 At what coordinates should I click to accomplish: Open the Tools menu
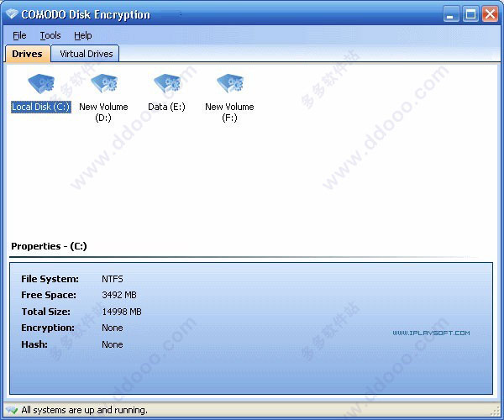pyautogui.click(x=50, y=35)
